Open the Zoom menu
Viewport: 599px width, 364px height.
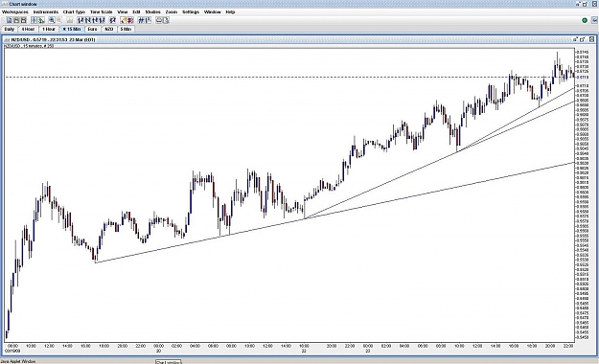click(172, 11)
